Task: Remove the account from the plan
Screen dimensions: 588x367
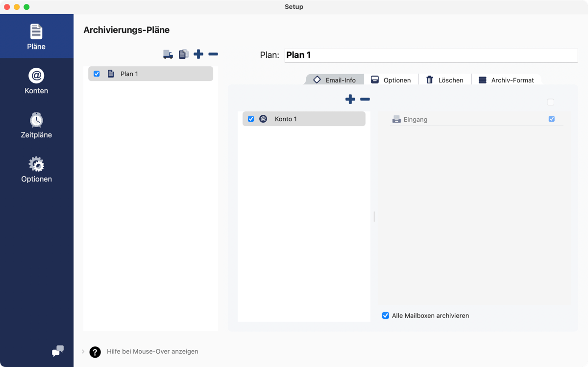Action: pos(365,99)
